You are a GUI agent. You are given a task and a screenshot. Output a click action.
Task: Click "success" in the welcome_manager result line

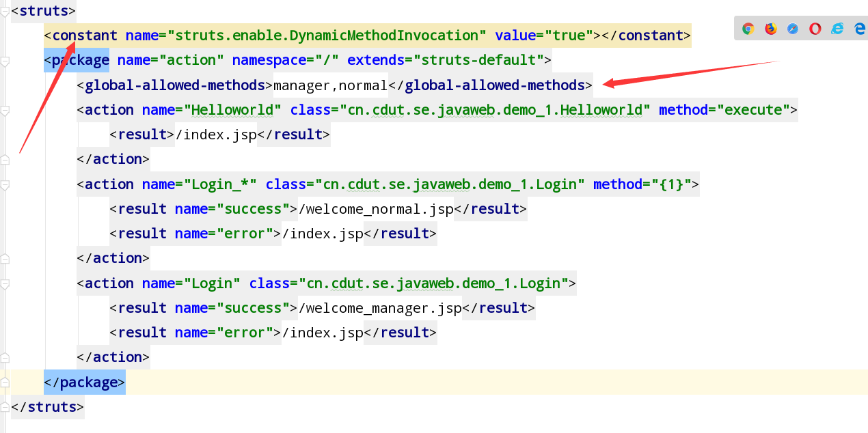coord(254,308)
